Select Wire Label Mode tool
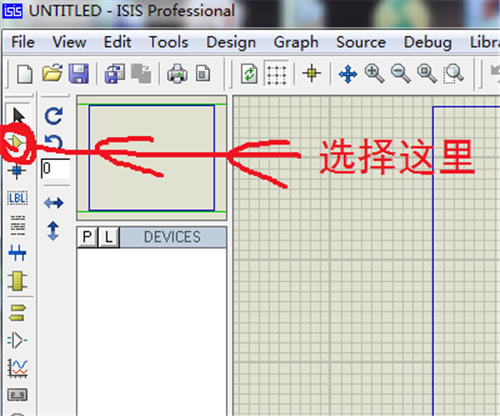The height and width of the screenshot is (416, 500). tap(17, 198)
